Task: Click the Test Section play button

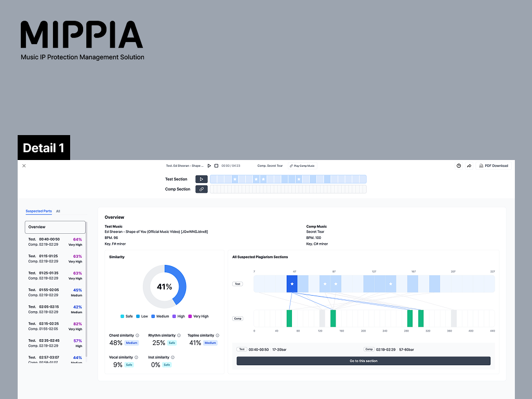Action: (x=201, y=179)
